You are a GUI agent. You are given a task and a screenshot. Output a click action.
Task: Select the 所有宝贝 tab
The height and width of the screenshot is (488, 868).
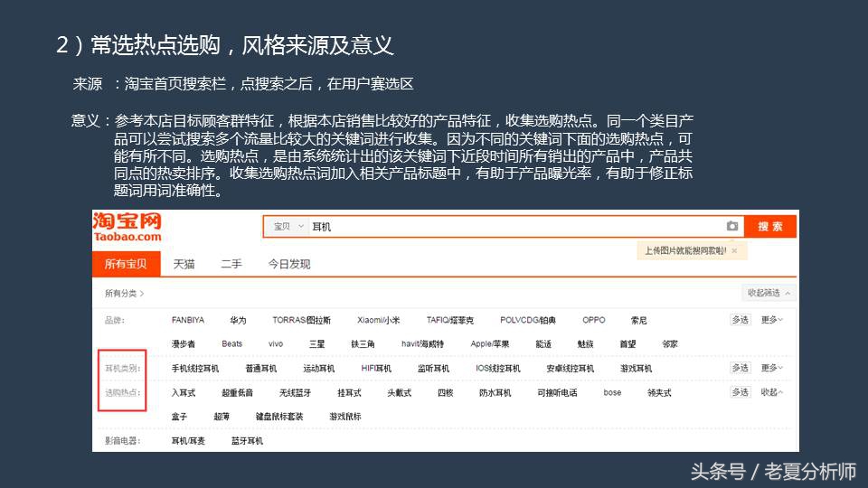tap(127, 264)
